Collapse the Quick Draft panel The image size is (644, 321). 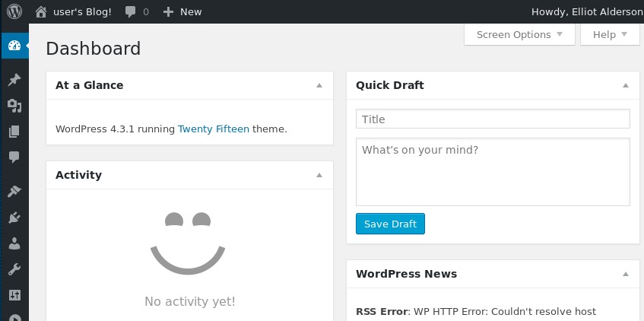tap(626, 85)
